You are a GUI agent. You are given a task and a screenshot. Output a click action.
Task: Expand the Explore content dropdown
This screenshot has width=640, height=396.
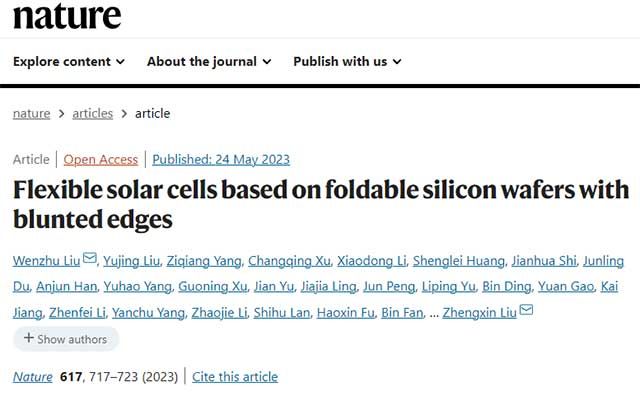click(69, 62)
